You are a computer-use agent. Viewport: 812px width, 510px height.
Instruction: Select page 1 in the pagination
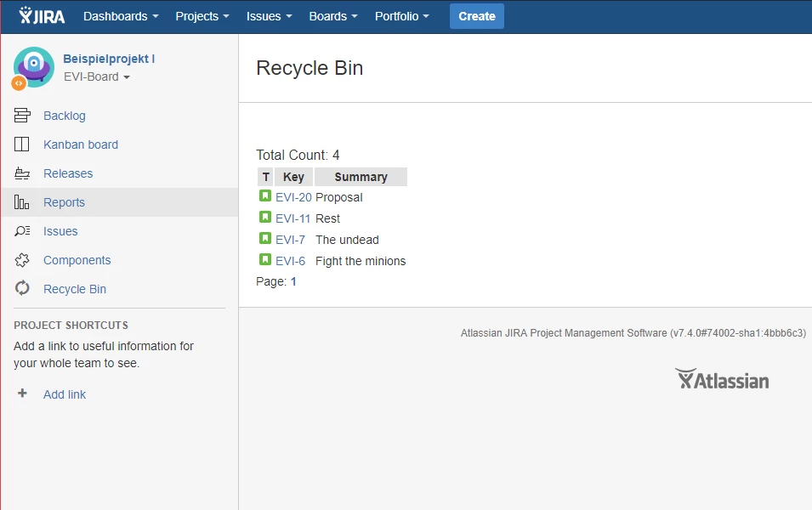coord(292,280)
